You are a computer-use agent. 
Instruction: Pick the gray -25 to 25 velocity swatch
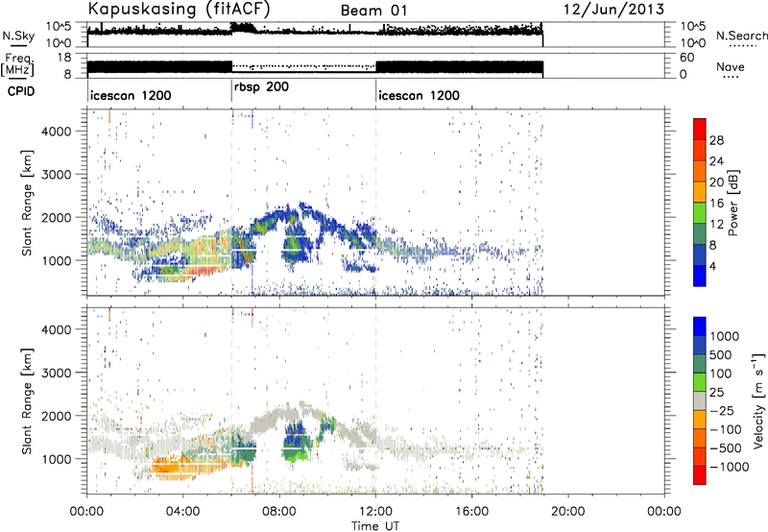[x=700, y=400]
